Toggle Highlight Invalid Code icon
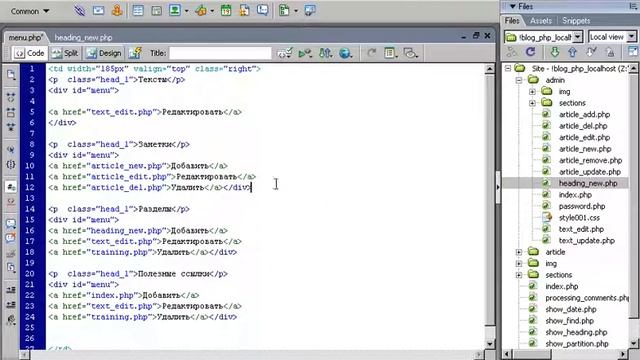This screenshot has width=640, height=360. pyautogui.click(x=11, y=202)
